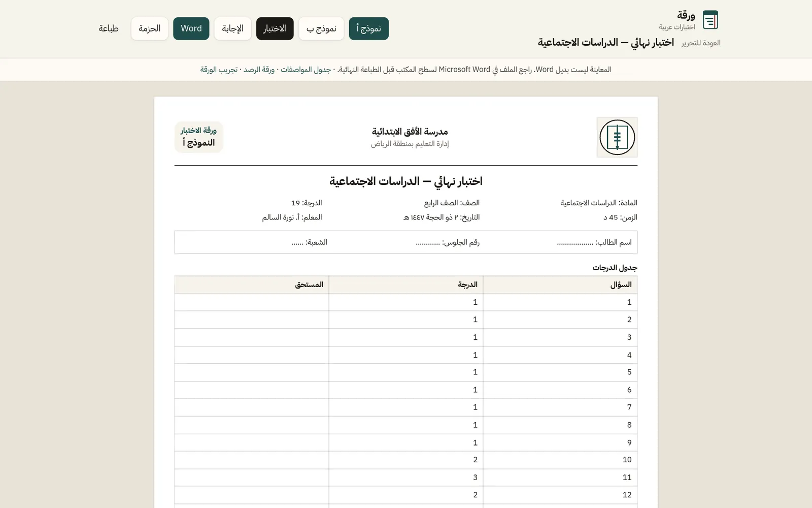The image size is (812, 508).
Task: Click the المادة: الدراسات الاجتماعية text
Action: pyautogui.click(x=599, y=203)
